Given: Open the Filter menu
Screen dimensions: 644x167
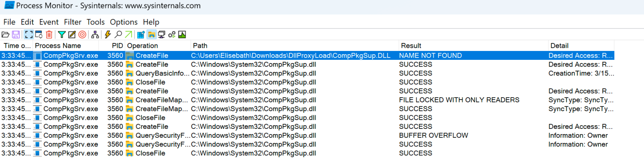Looking at the screenshot, I should tap(72, 22).
